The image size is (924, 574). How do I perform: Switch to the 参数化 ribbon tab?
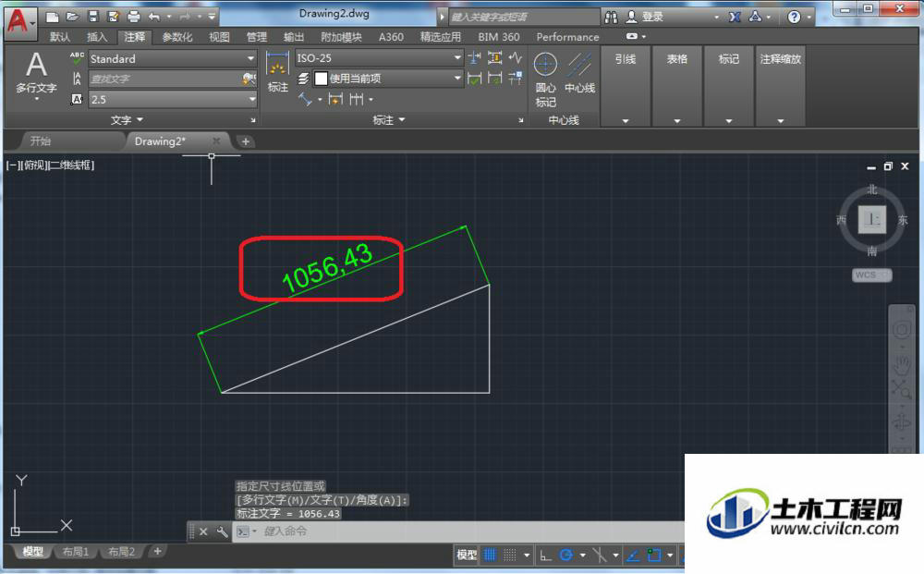tap(177, 37)
